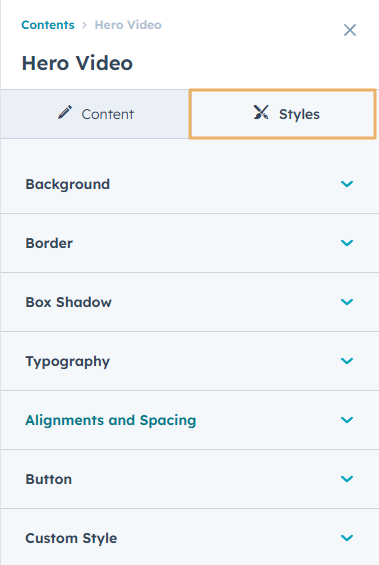Open the Custom Style section label
The width and height of the screenshot is (379, 565).
[x=71, y=538]
